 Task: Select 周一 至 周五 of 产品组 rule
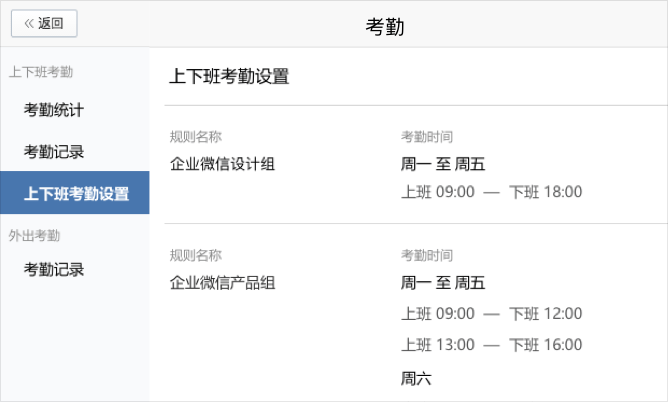click(443, 283)
